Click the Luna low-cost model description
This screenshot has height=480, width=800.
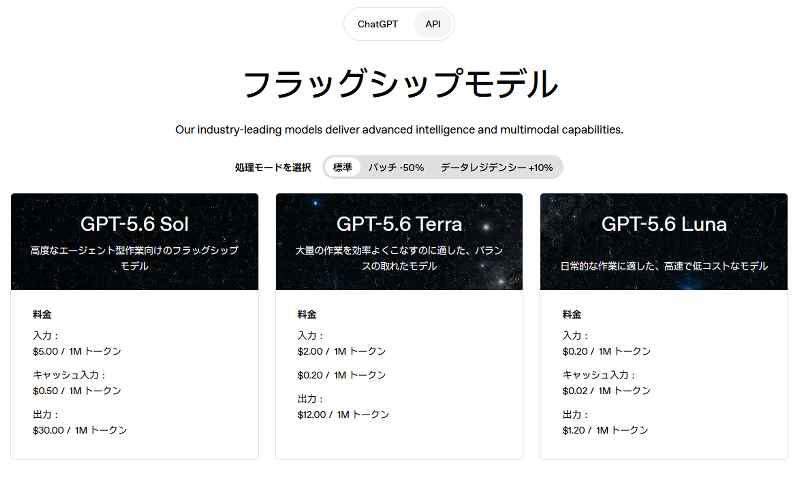[x=664, y=266]
